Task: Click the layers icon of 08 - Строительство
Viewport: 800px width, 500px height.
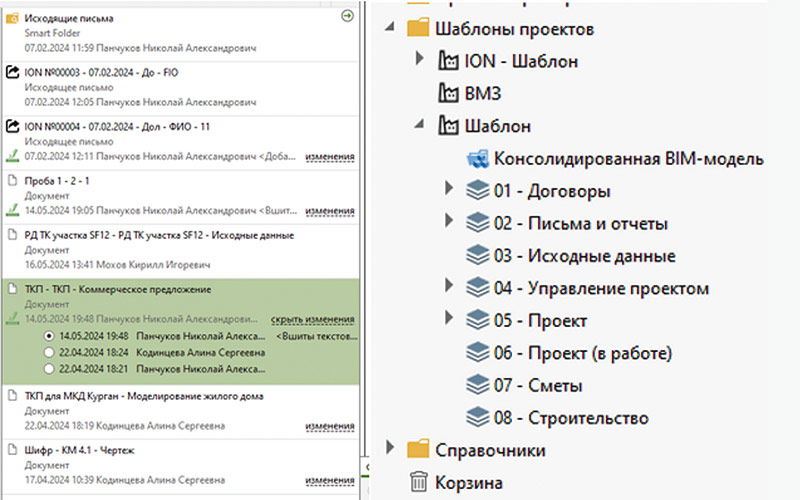Action: point(478,417)
